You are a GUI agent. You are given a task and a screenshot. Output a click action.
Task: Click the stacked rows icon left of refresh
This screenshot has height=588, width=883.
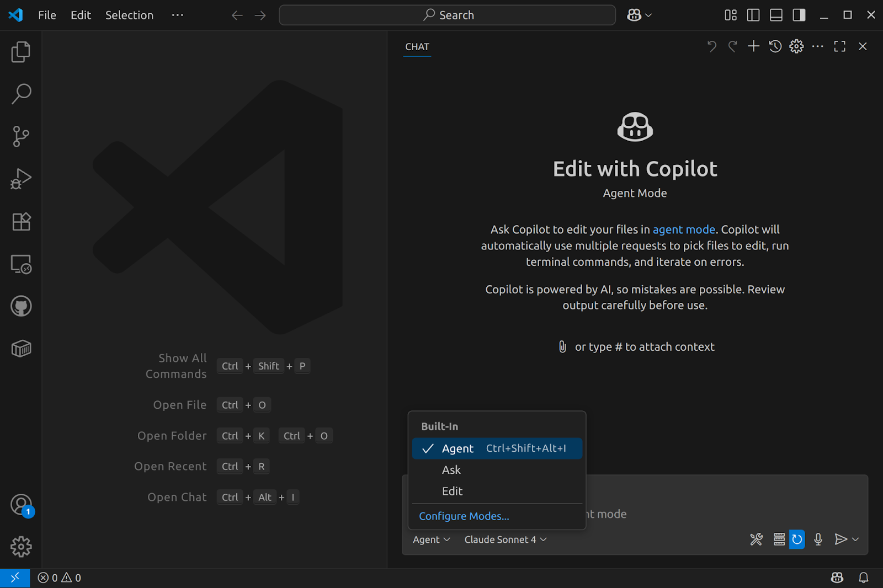coord(779,539)
